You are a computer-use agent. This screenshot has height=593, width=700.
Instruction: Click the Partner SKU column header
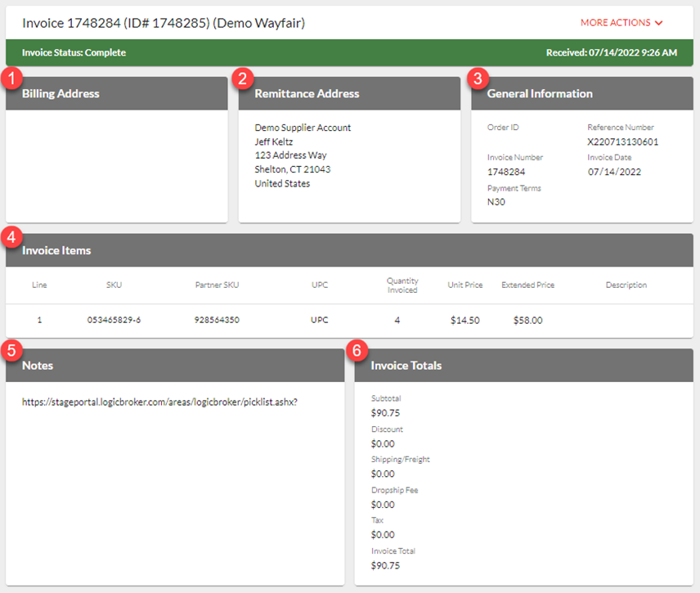click(217, 285)
